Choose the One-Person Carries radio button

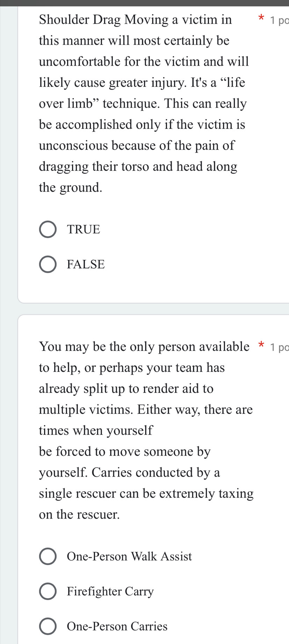coord(48,626)
